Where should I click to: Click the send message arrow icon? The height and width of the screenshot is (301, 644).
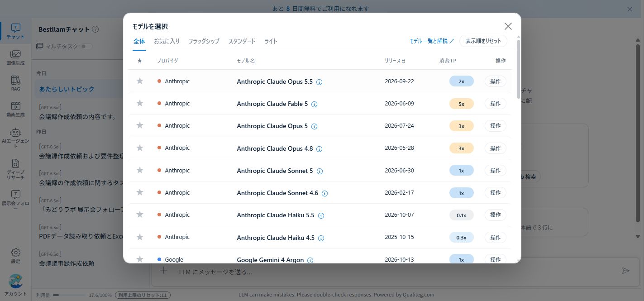[x=625, y=271]
